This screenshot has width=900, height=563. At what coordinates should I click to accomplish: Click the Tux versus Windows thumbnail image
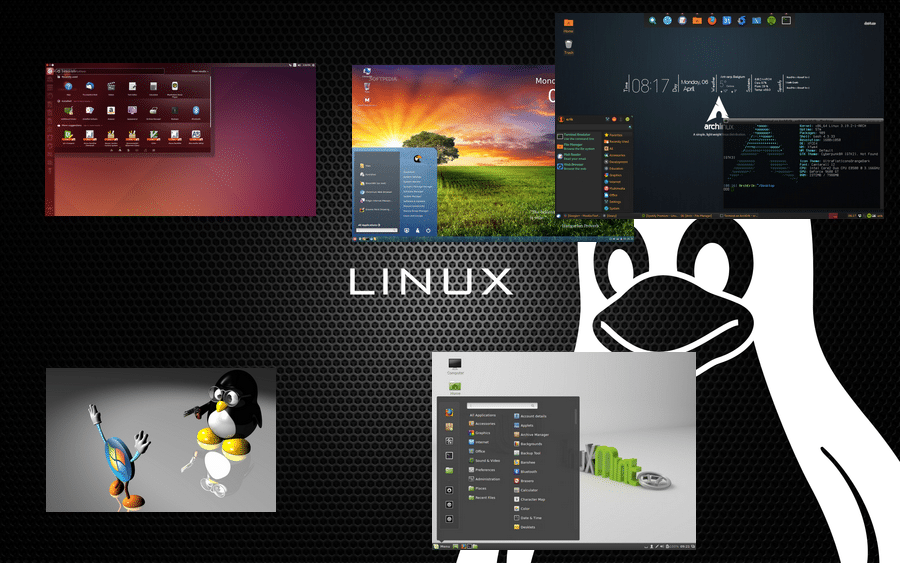pyautogui.click(x=161, y=440)
